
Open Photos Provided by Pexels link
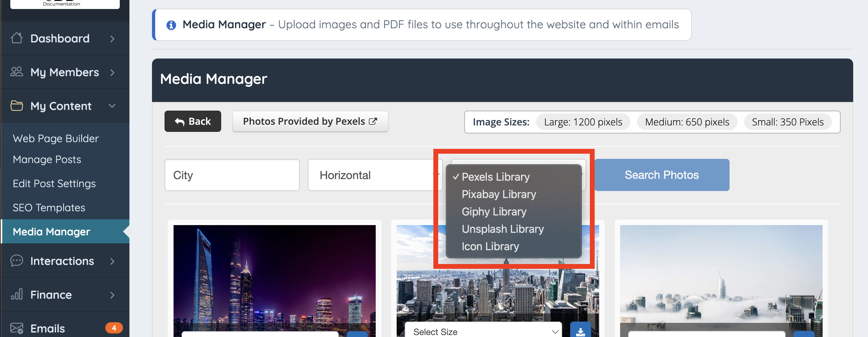(x=310, y=121)
